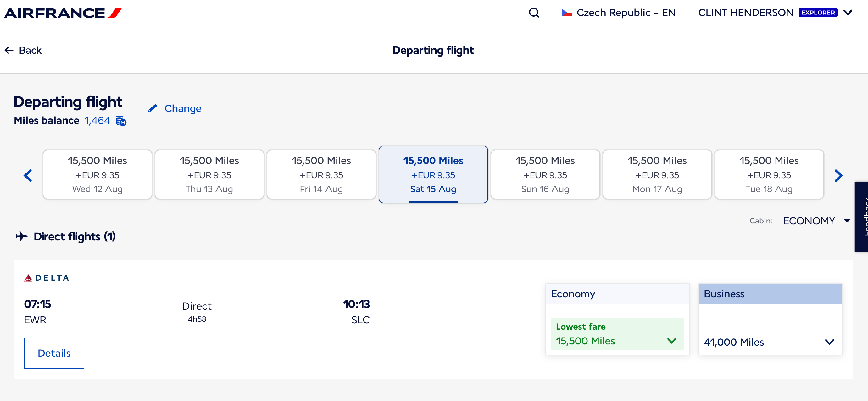Click the Economy cabin header
The width and height of the screenshot is (868, 401).
tap(617, 294)
